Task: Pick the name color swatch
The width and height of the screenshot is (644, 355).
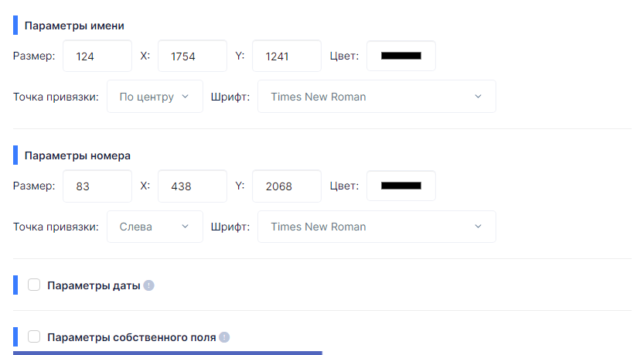Action: click(x=400, y=56)
